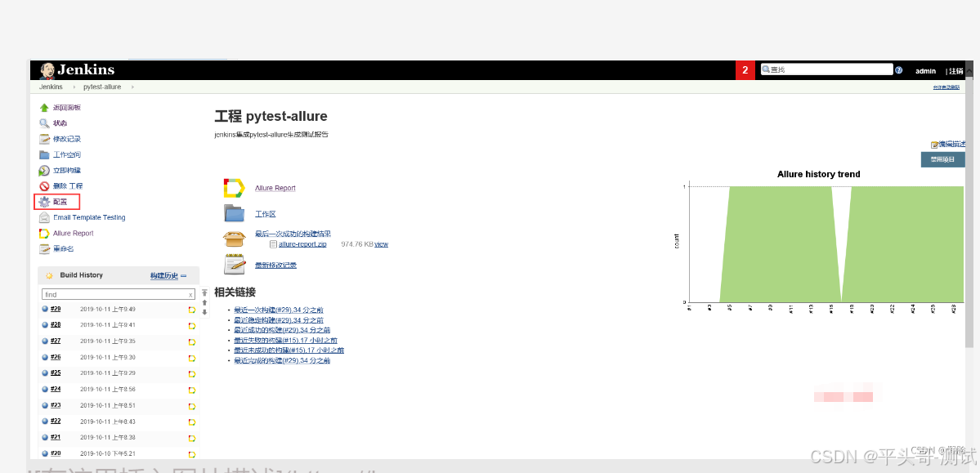This screenshot has height=473, width=980.
Task: Click 注销 to log out
Action: tap(956, 71)
